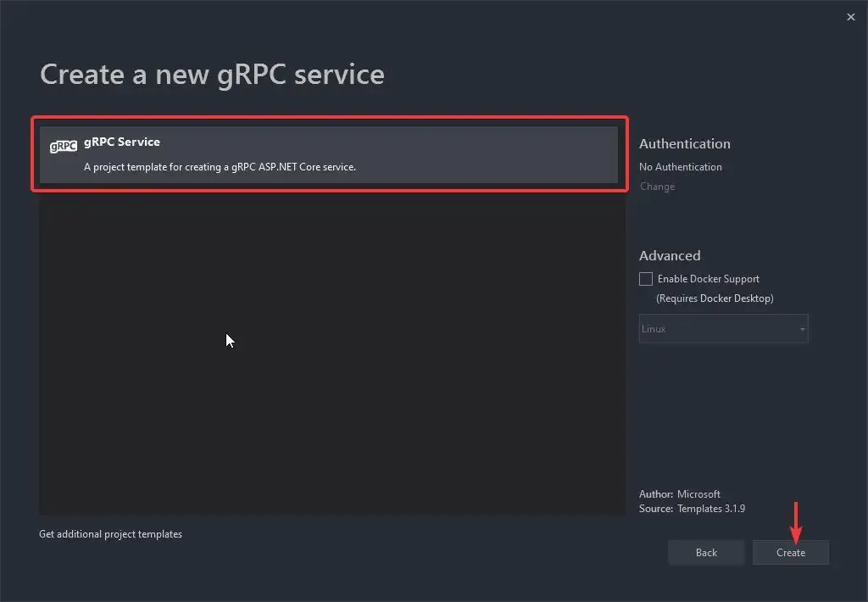Click the Author Microsoft label

click(x=679, y=493)
